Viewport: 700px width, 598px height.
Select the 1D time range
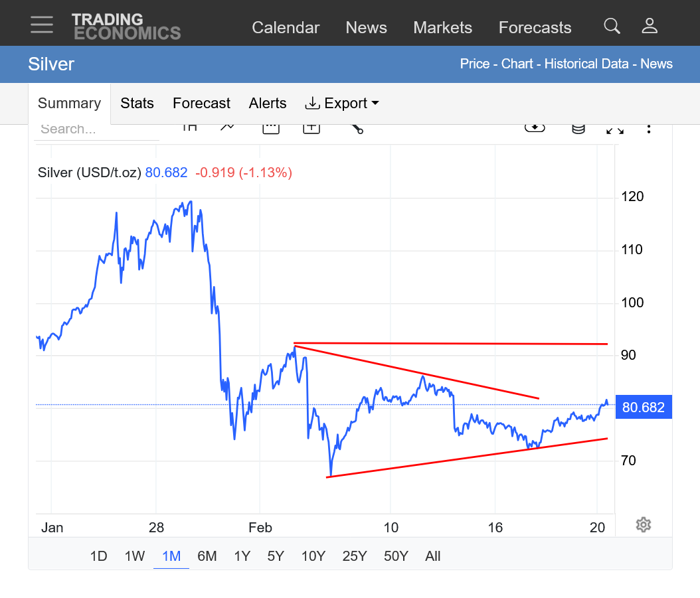pos(98,556)
